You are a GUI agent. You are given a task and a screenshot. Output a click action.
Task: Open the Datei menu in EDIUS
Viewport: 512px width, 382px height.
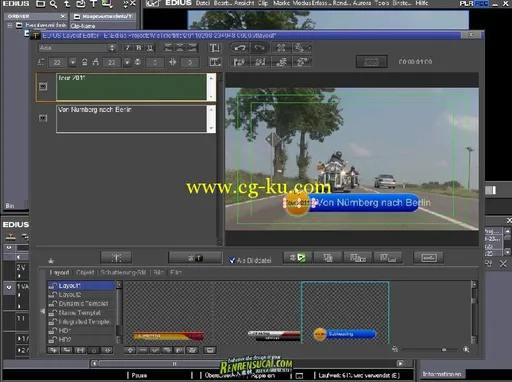tap(202, 3)
